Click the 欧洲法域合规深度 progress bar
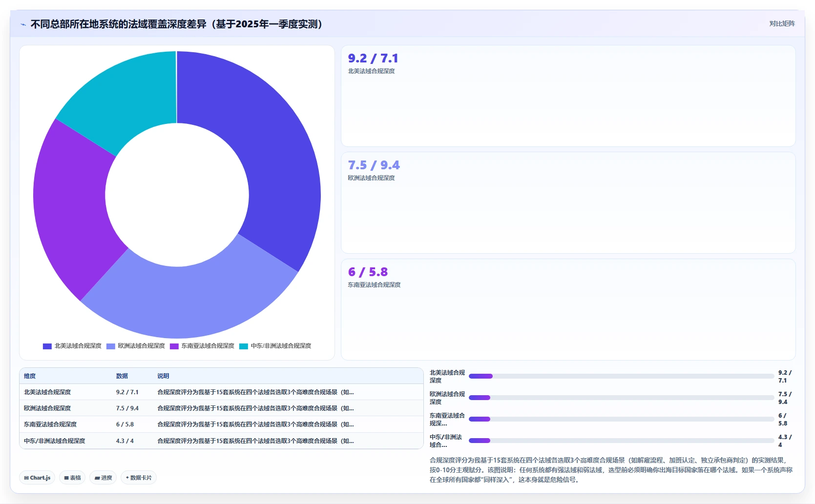Screen dimensions: 815x504 click(621, 398)
